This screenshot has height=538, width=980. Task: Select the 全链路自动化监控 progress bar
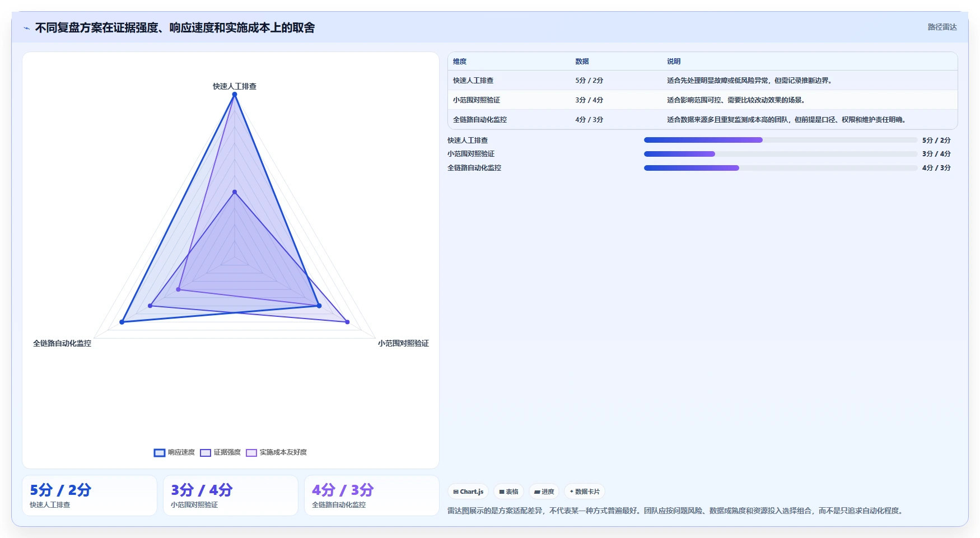[x=781, y=168]
